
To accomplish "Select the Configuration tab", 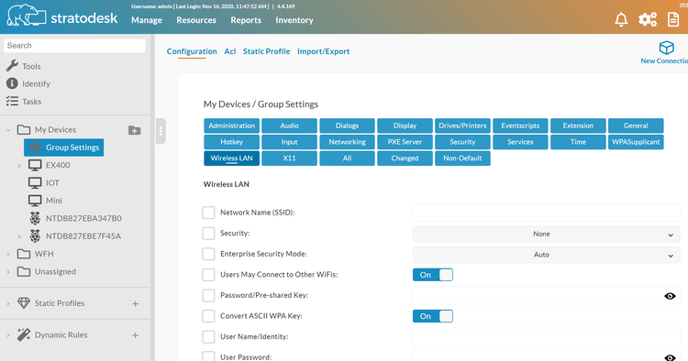I will pos(192,51).
